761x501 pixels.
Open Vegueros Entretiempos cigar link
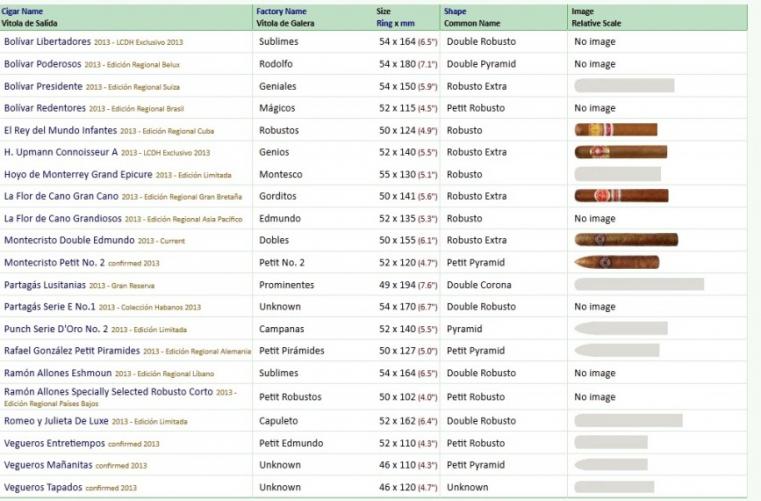(x=54, y=444)
